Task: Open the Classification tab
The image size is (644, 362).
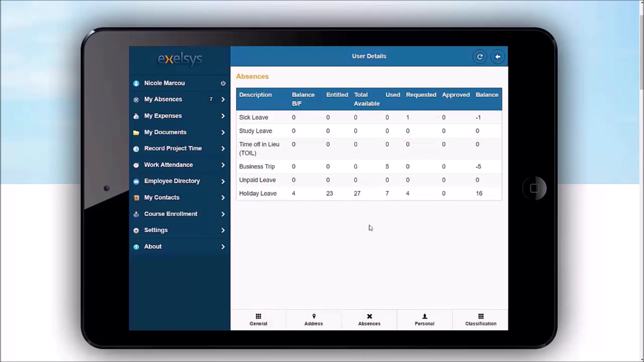Action: pos(481,319)
